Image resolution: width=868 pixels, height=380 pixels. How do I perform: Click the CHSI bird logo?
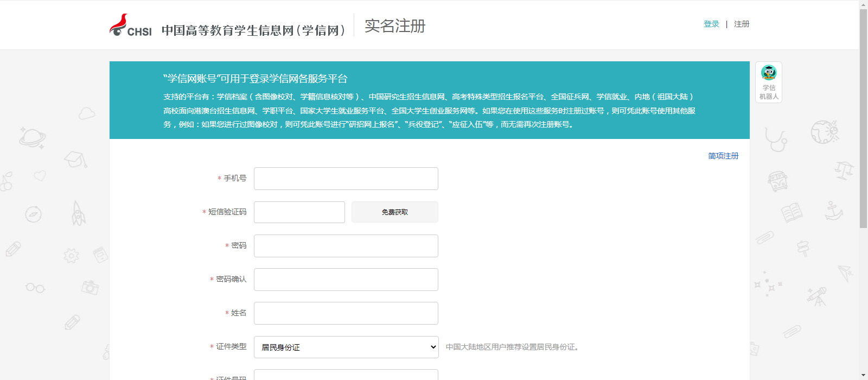pyautogui.click(x=131, y=26)
